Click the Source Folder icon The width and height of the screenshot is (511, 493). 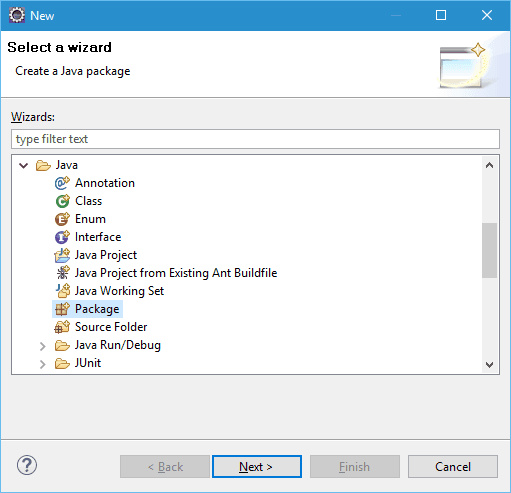click(62, 327)
